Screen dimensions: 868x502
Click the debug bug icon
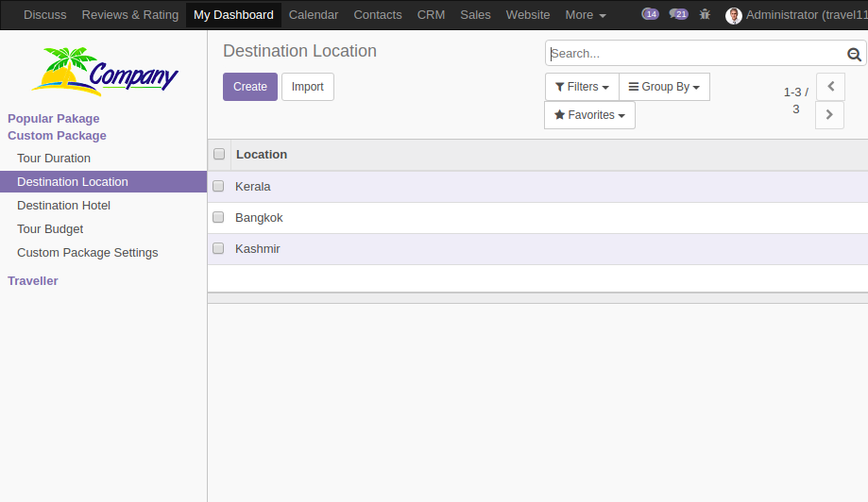(705, 14)
